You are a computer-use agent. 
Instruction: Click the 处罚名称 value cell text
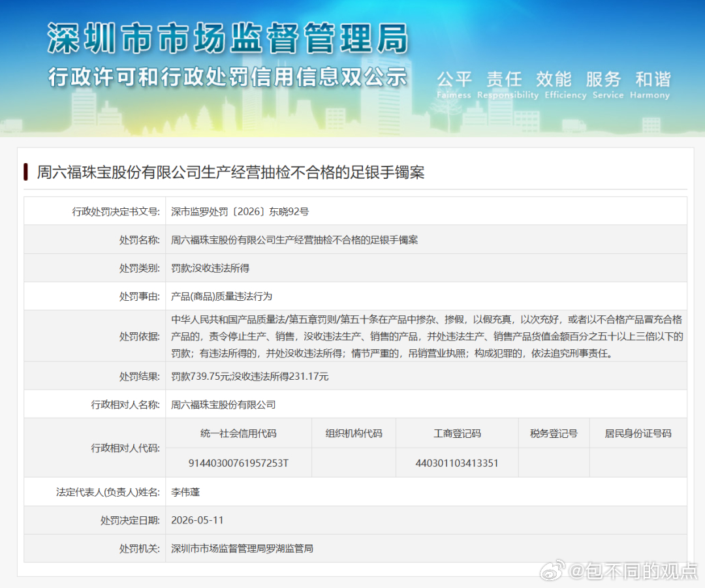(294, 240)
